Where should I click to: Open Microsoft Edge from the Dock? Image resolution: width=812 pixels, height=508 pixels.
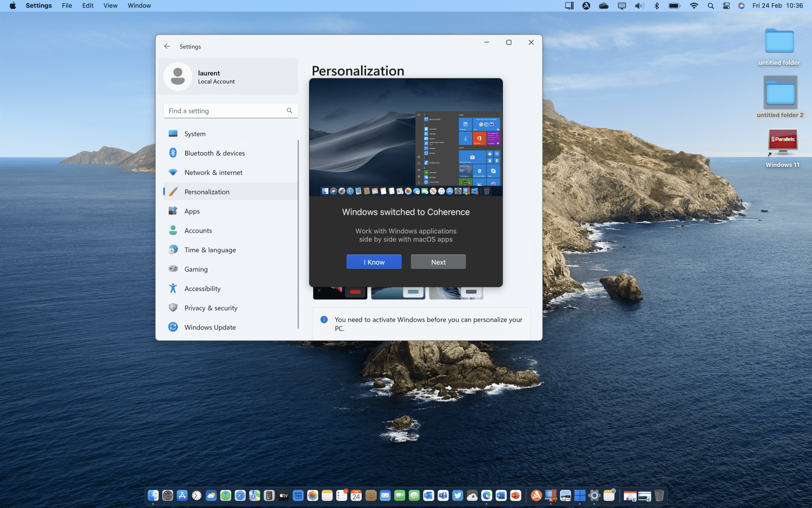(486, 495)
